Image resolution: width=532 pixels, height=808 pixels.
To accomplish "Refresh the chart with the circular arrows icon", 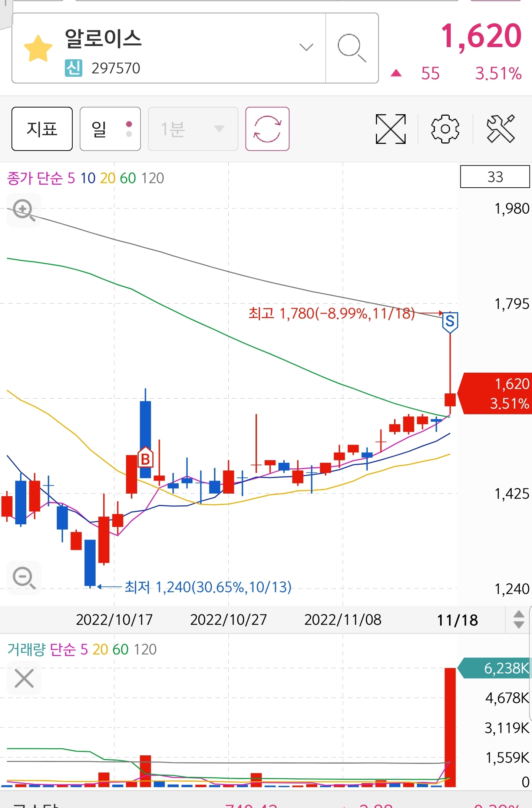I will point(267,129).
